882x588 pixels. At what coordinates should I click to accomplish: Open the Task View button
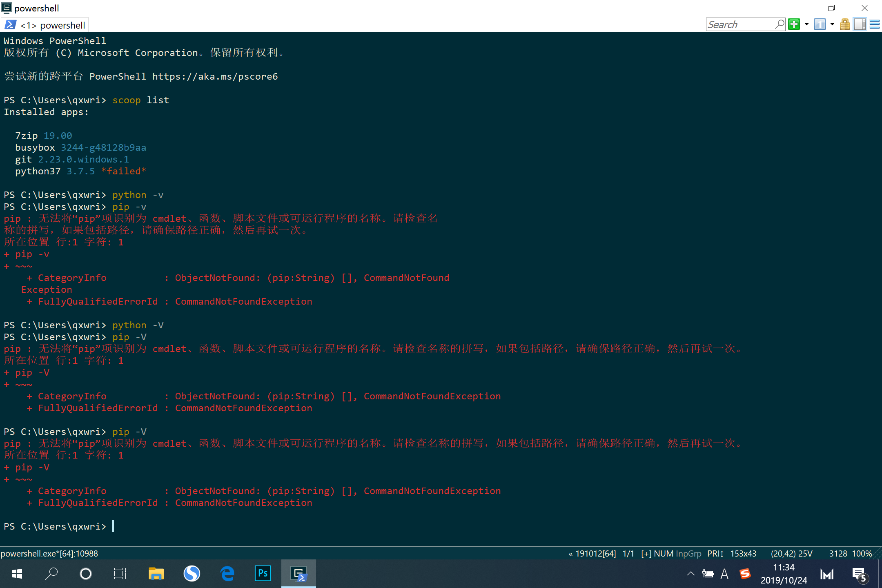120,574
